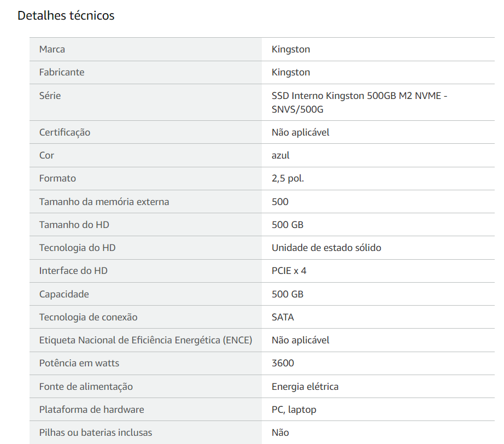Click Etiqueta Nacional de Eficiência Energética label
Image resolution: width=504 pixels, height=444 pixels.
click(145, 340)
